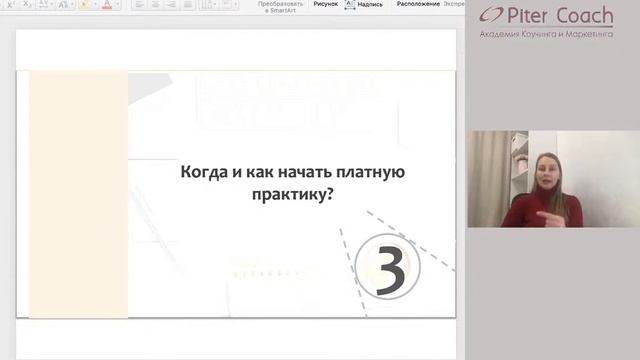Click the Надпись text box icon
The width and height of the screenshot is (640, 360).
pyautogui.click(x=350, y=4)
